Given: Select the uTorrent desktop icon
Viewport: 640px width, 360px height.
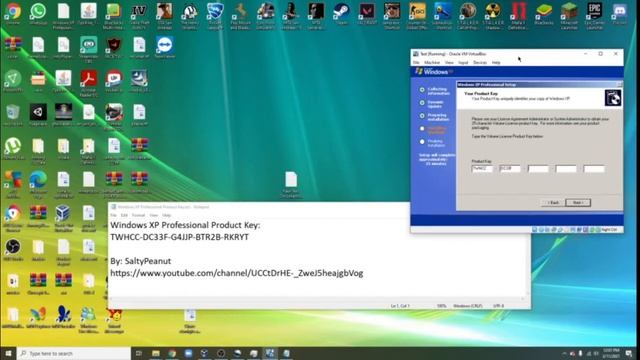Looking at the screenshot, I should click(13, 146).
